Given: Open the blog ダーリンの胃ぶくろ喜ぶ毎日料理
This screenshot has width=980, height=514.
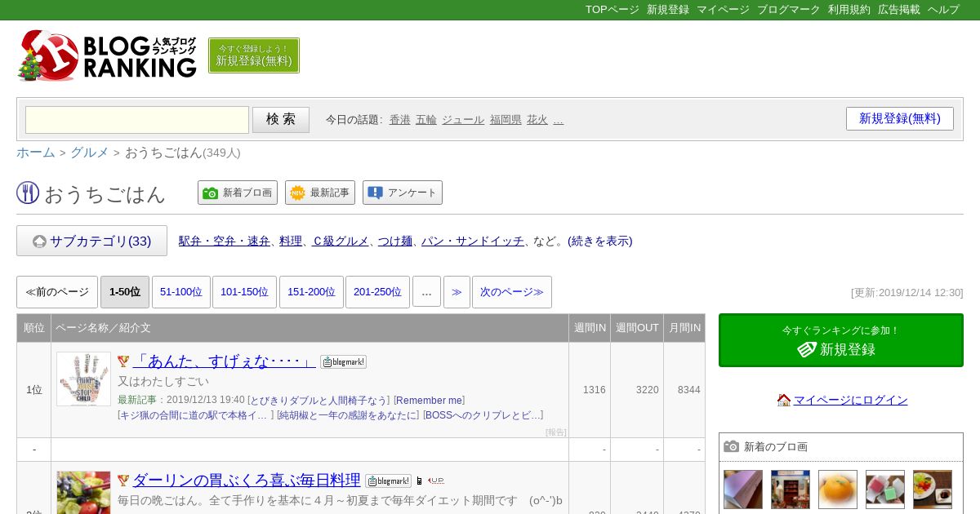Looking at the screenshot, I should click(247, 480).
